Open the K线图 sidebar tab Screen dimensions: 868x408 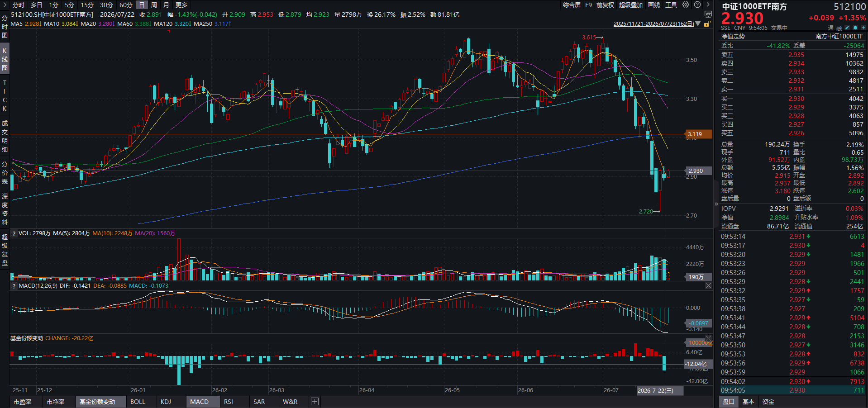5,59
